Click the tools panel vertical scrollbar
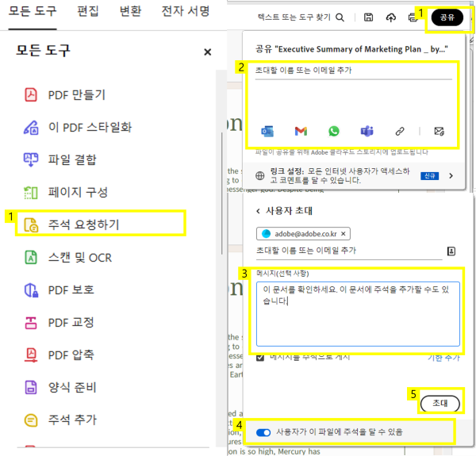476x456 pixels. tap(222, 194)
